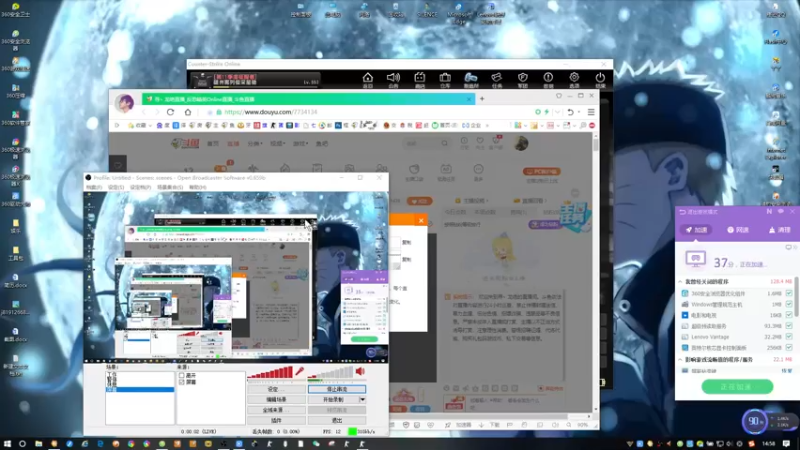Uncheck the 256KB graphics control panel row checkbox
This screenshot has height=450, width=800.
[789, 347]
